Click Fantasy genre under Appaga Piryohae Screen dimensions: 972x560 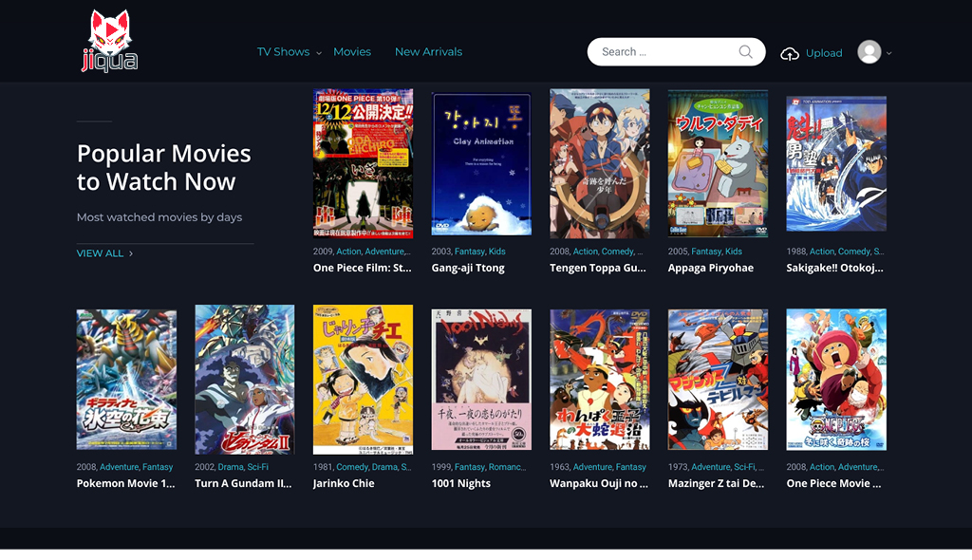pos(706,252)
